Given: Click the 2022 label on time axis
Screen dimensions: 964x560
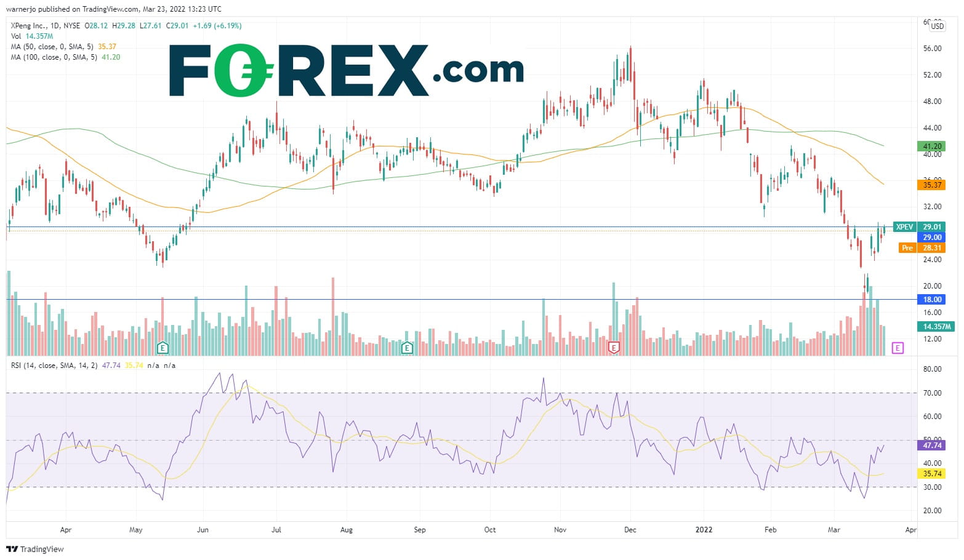Looking at the screenshot, I should coord(703,530).
